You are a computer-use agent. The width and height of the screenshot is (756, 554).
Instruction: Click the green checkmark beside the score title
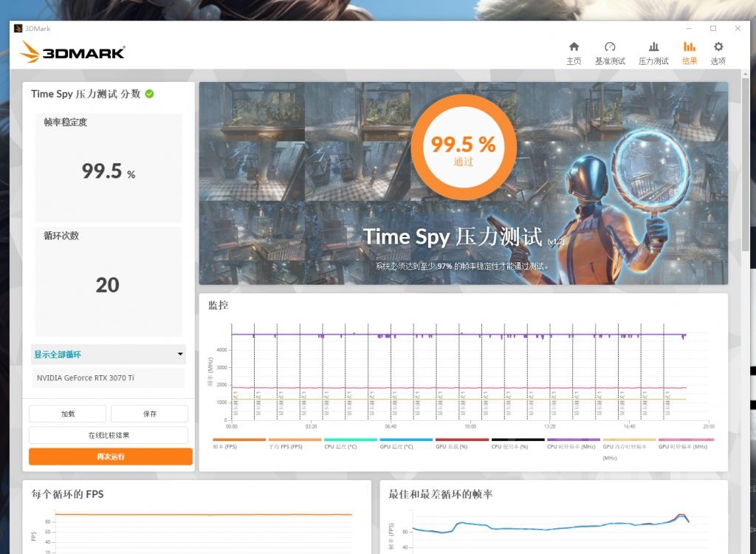pyautogui.click(x=149, y=93)
